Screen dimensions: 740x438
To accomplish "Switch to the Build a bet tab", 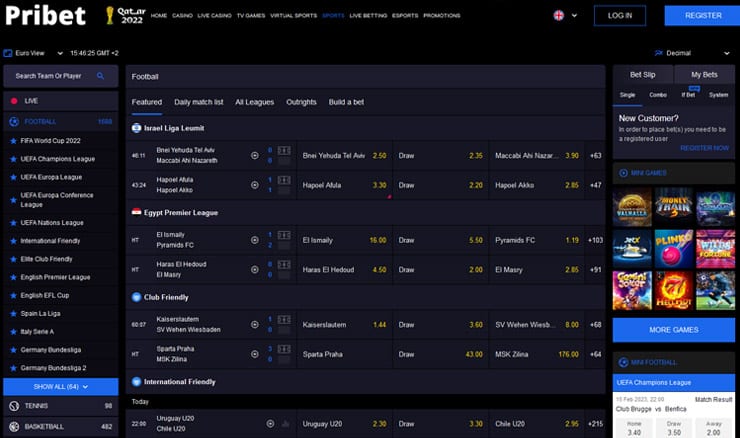I will tap(346, 102).
